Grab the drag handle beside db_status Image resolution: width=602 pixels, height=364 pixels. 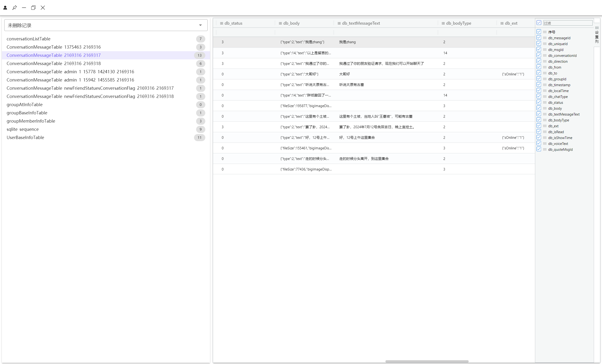click(545, 102)
